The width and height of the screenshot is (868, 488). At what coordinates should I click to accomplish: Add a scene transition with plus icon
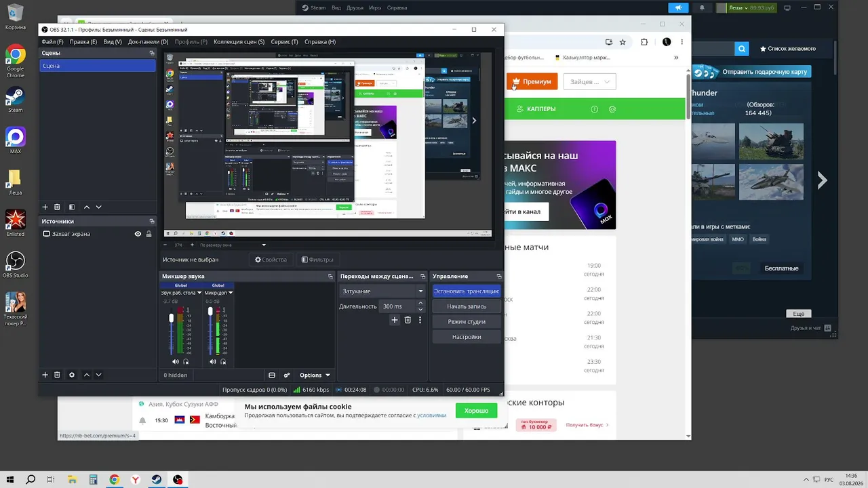tap(395, 320)
